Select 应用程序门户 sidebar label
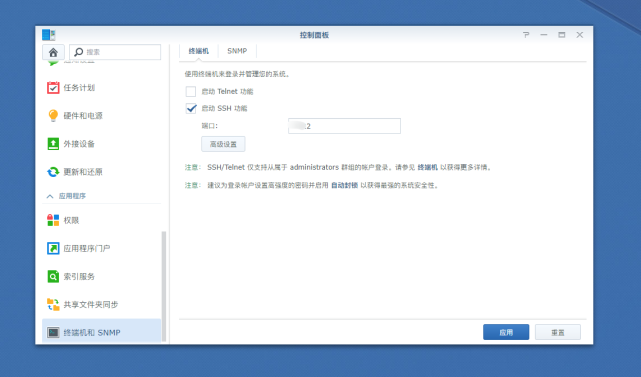This screenshot has height=377, width=641. pyautogui.click(x=87, y=248)
